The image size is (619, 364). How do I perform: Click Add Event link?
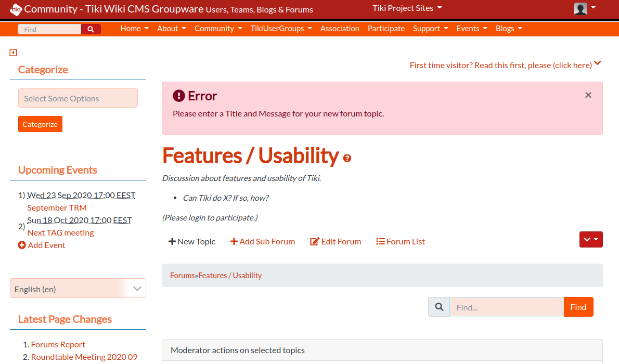(x=42, y=245)
